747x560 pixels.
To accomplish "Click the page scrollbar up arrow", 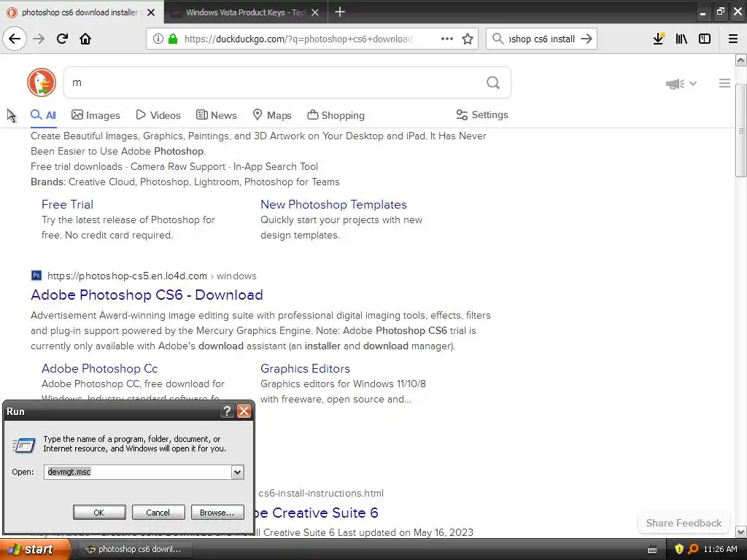I will point(741,60).
